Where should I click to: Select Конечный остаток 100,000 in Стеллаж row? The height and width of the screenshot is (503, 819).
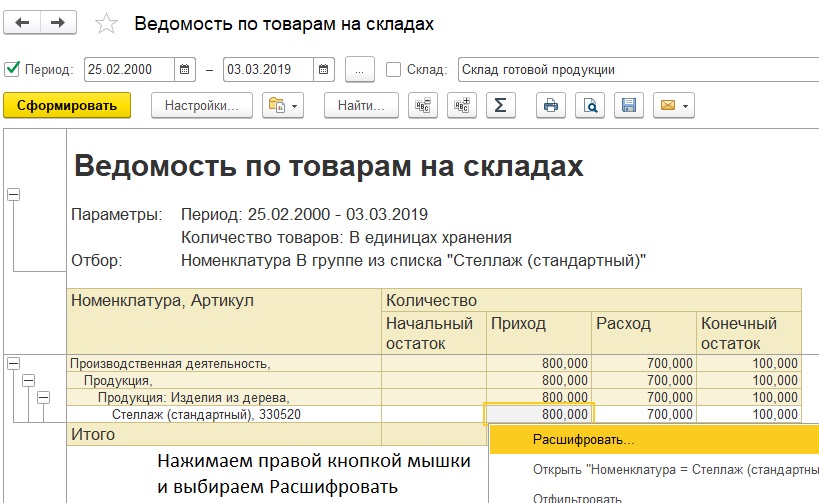749,414
